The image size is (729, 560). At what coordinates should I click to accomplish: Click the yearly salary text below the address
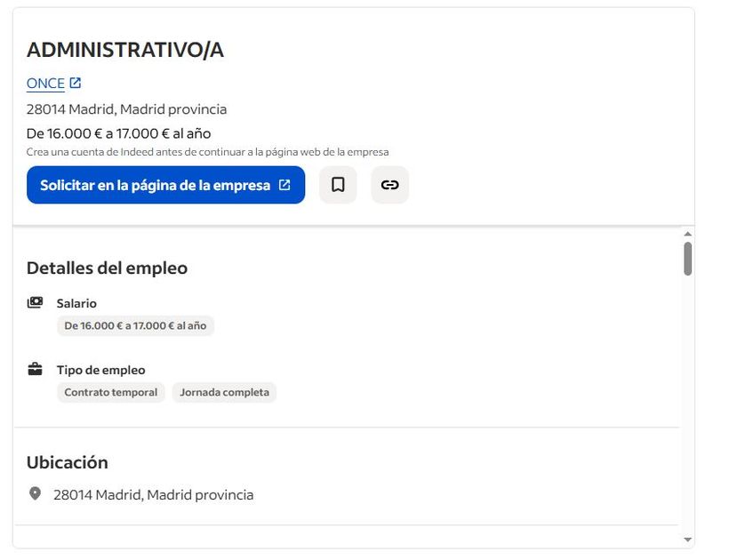point(118,133)
